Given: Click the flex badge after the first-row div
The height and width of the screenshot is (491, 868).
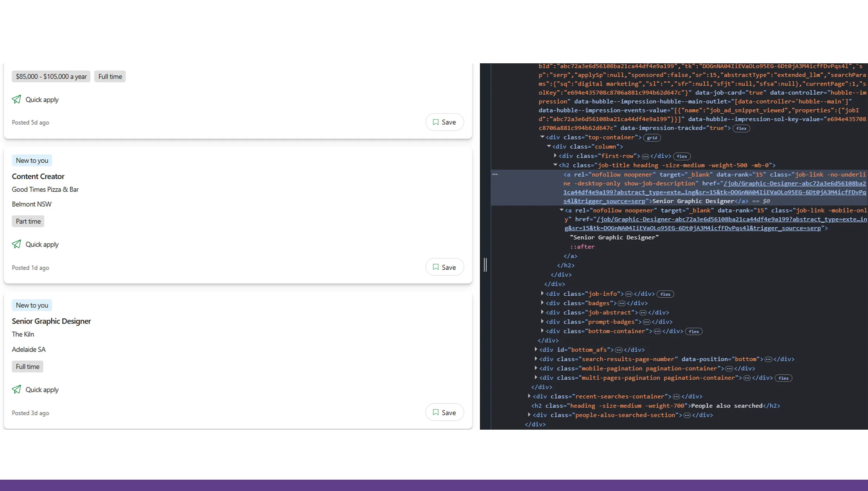Looking at the screenshot, I should (682, 156).
